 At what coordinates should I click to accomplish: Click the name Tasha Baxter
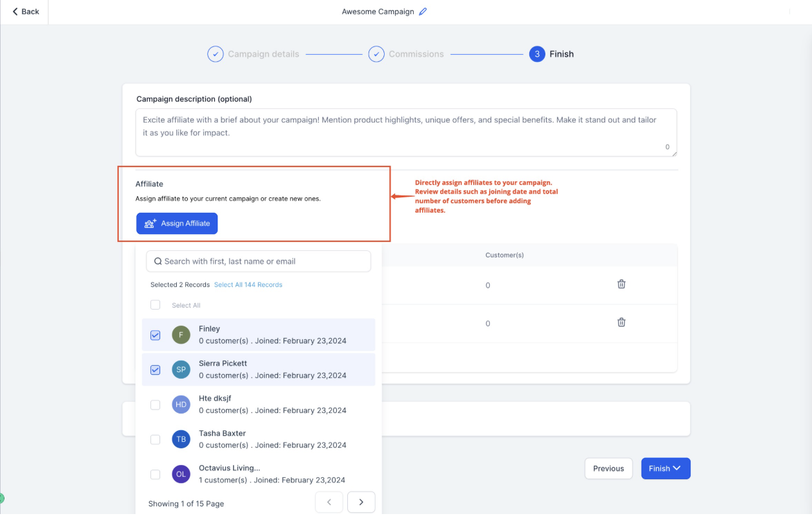pyautogui.click(x=222, y=433)
